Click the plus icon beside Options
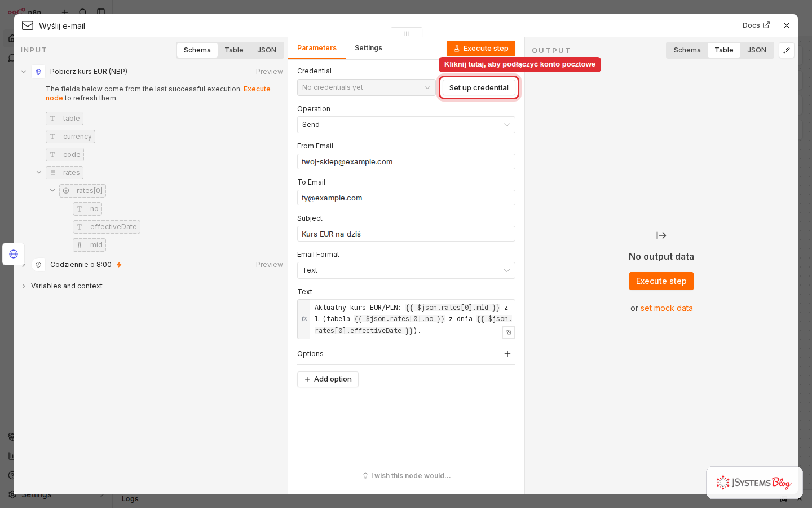The height and width of the screenshot is (508, 812). (507, 354)
